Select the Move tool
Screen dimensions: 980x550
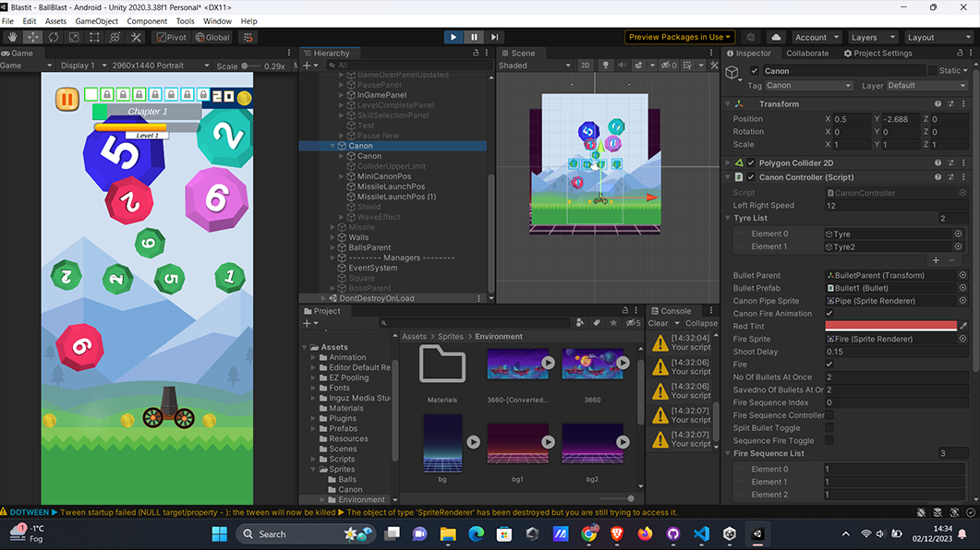point(33,38)
